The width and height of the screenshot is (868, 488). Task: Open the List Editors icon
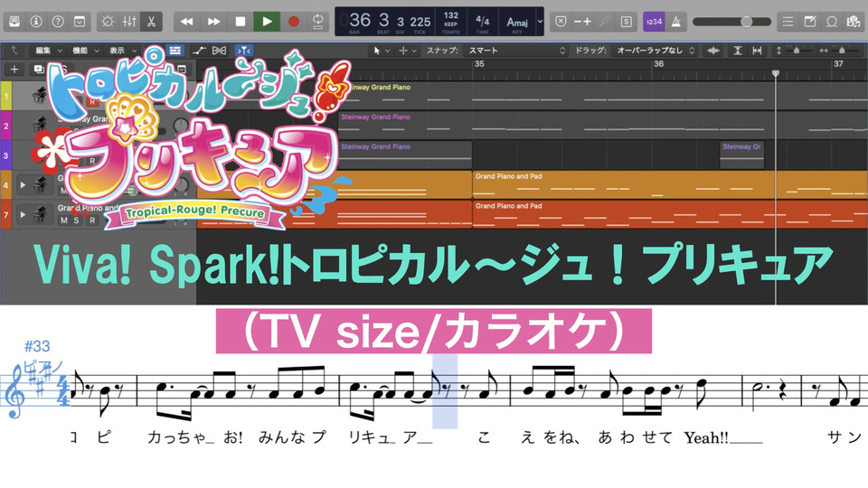tap(788, 22)
